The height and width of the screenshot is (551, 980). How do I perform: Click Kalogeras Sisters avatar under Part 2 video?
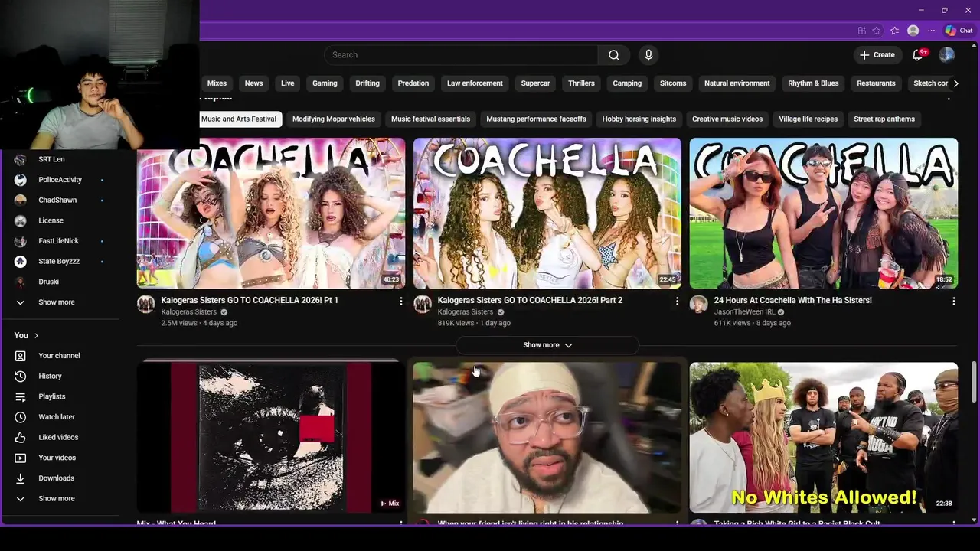point(423,305)
